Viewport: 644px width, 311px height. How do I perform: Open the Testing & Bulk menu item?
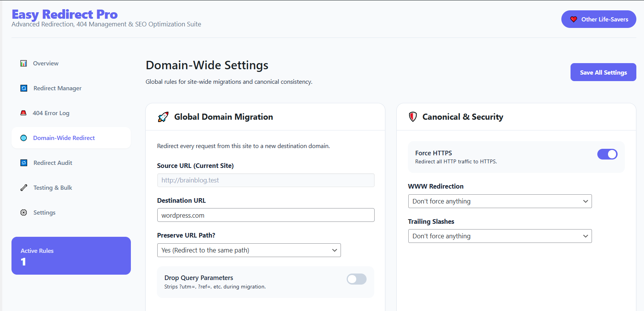tap(71, 188)
